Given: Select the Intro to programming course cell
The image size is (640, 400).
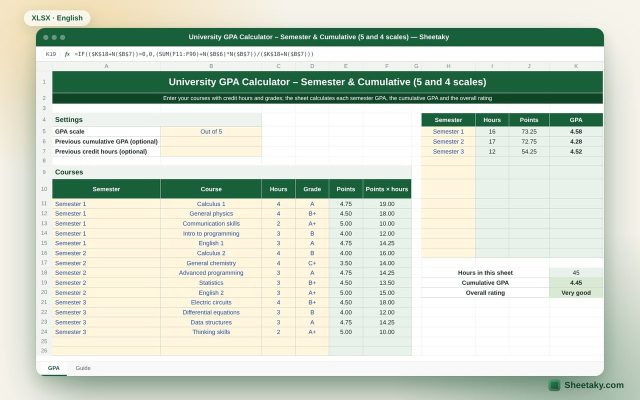Looking at the screenshot, I should click(211, 233).
